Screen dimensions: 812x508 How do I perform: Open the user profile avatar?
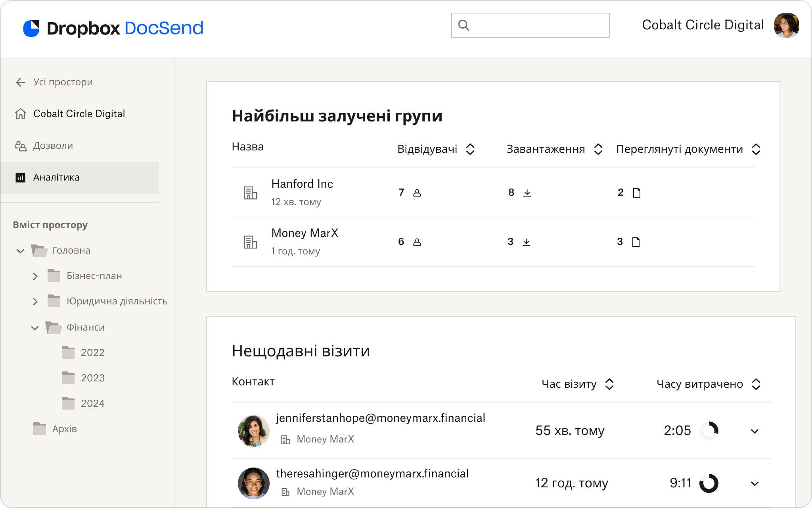point(786,25)
